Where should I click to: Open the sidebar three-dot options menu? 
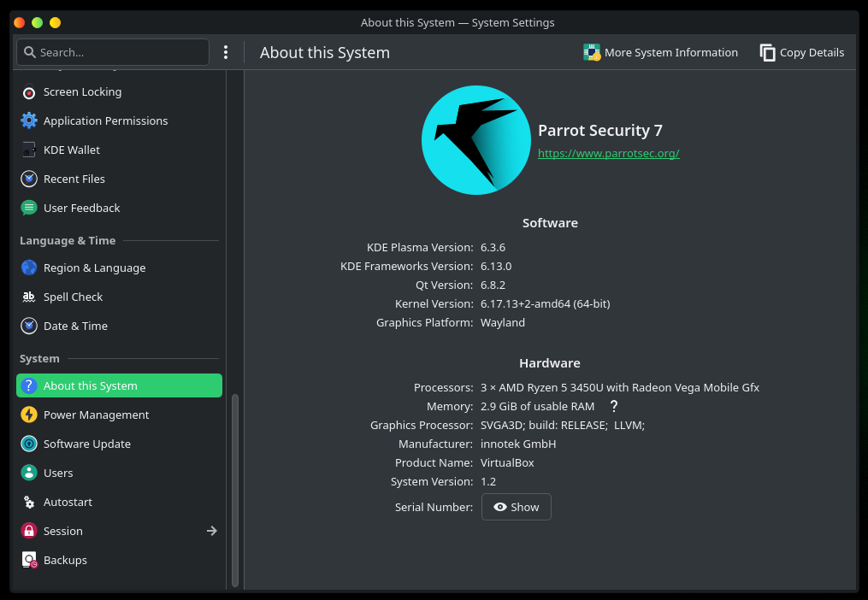tap(226, 53)
